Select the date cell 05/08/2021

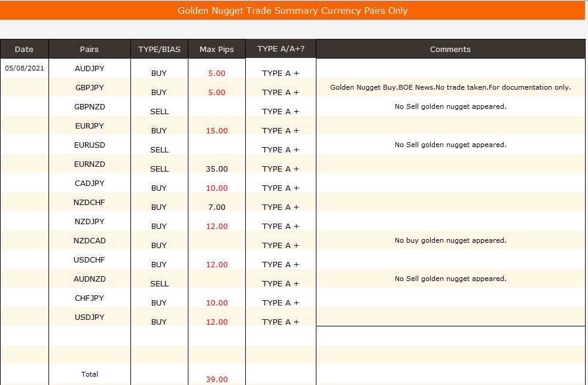pyautogui.click(x=25, y=68)
